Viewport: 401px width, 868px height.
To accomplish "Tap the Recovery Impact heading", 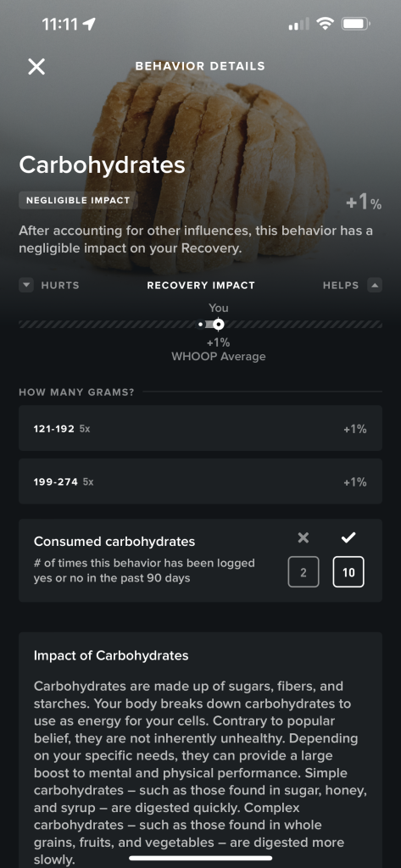I will (201, 286).
